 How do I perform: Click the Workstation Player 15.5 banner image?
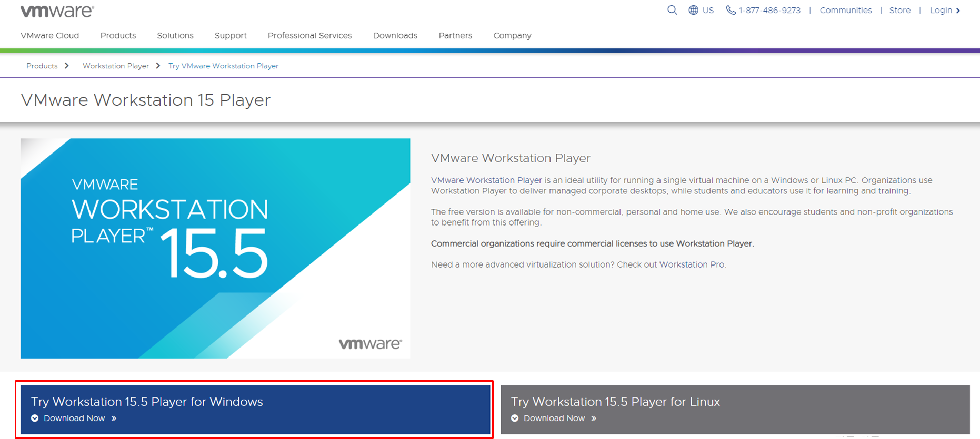coord(215,249)
